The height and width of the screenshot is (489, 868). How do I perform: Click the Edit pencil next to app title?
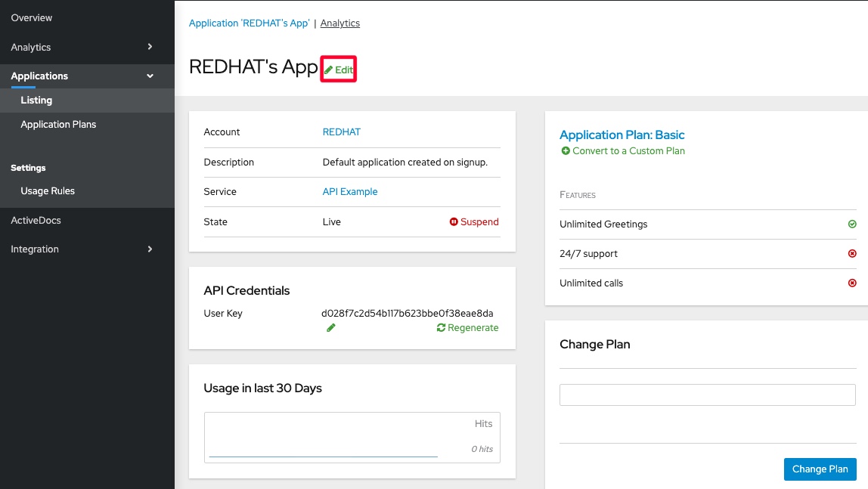(329, 70)
